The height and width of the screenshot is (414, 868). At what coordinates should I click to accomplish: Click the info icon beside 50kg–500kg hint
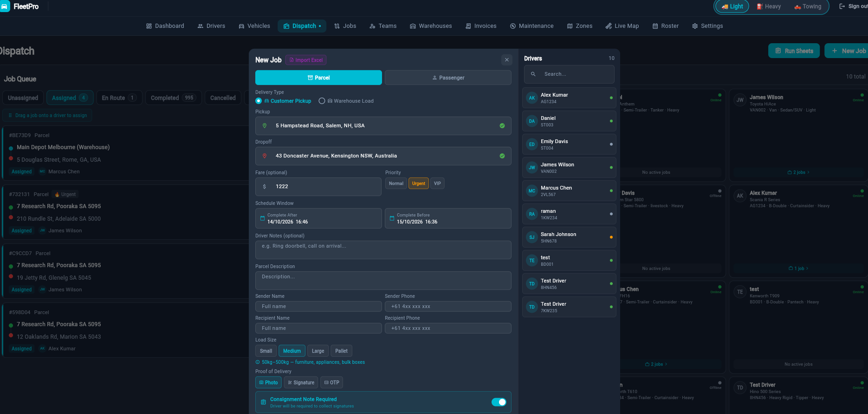(258, 362)
